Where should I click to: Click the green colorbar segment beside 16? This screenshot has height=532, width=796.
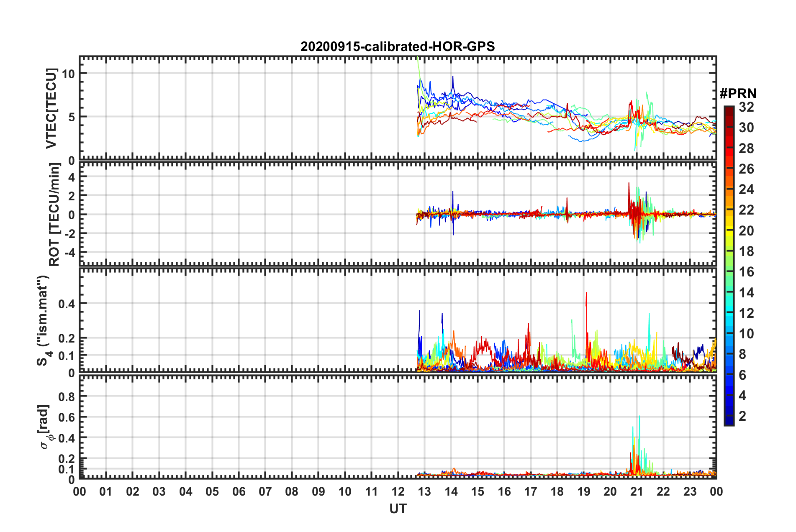(729, 272)
